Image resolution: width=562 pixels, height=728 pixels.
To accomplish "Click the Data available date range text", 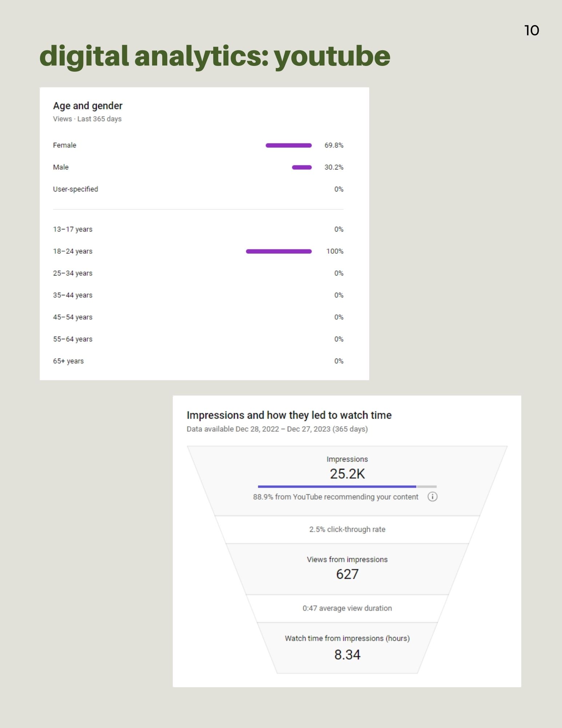I will point(277,429).
